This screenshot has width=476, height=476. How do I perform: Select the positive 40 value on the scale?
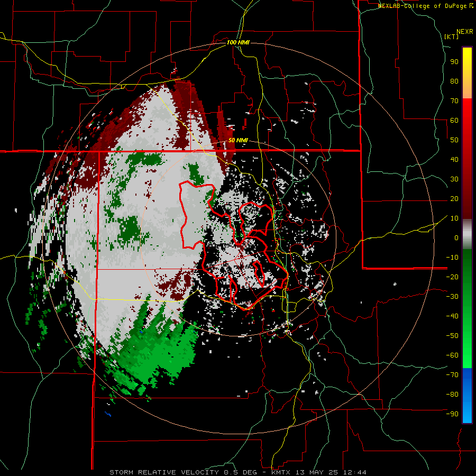pyautogui.click(x=454, y=160)
